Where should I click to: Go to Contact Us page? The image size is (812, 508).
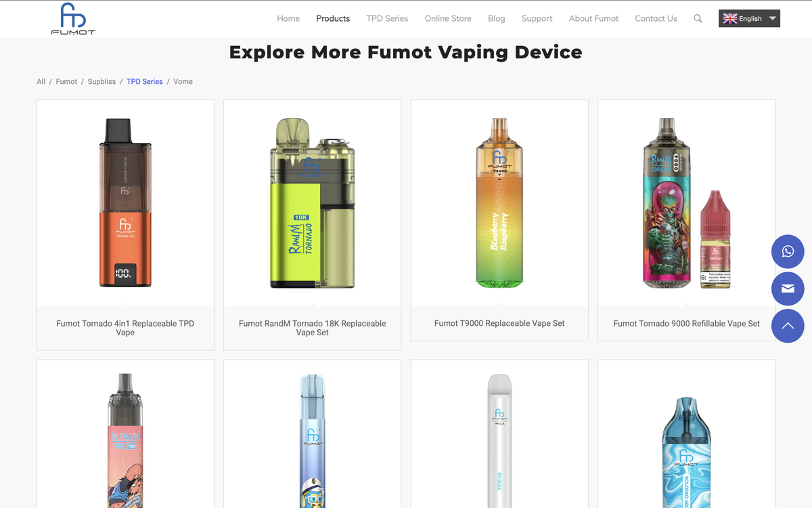click(x=656, y=19)
